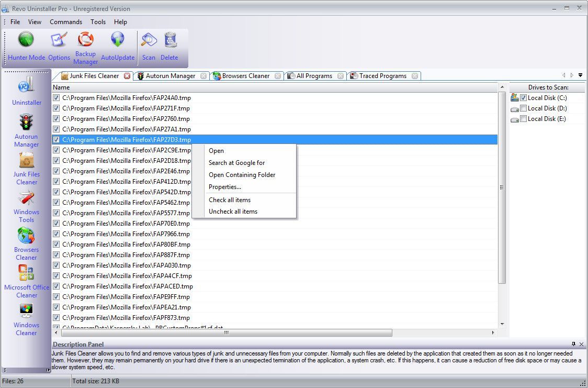Screen dimensions: 588x388
Task: Click Delete on the toolbar
Action: coord(169,45)
